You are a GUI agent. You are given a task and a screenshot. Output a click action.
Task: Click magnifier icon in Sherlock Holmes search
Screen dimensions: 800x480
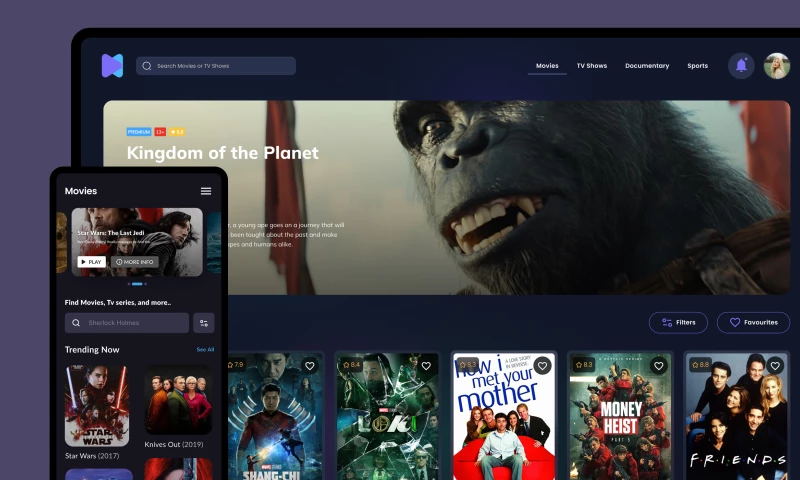76,323
